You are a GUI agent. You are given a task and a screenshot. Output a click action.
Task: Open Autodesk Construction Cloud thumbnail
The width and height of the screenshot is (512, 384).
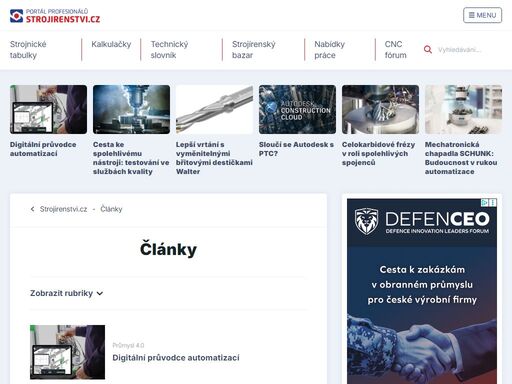pyautogui.click(x=297, y=109)
